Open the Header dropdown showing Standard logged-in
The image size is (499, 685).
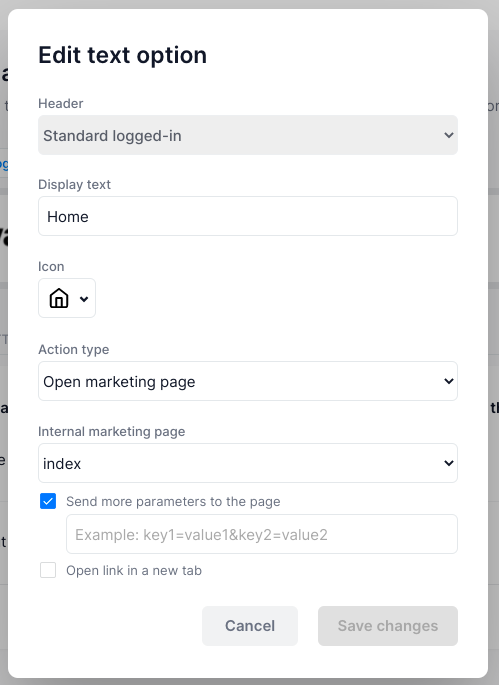coord(248,135)
